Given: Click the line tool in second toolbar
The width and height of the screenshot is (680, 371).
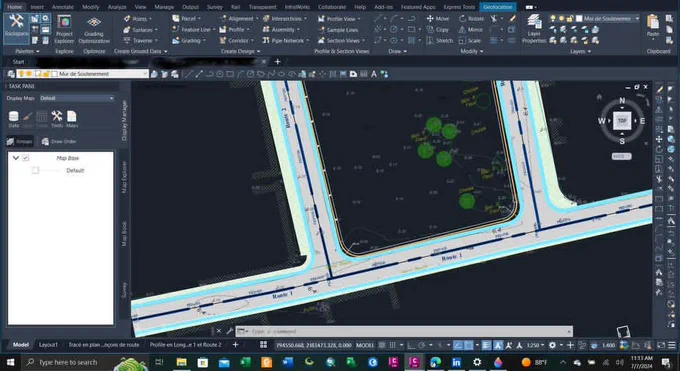Looking at the screenshot, I should [189, 74].
